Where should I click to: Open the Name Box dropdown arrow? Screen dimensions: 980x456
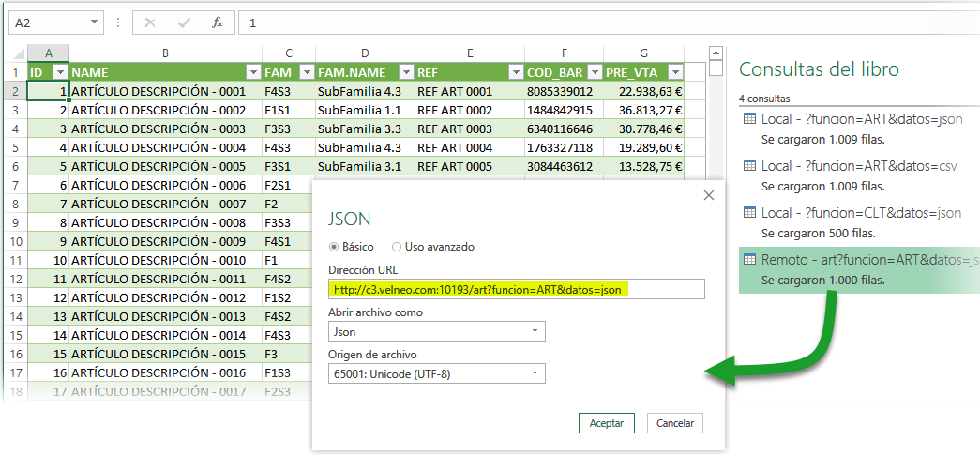tap(94, 23)
